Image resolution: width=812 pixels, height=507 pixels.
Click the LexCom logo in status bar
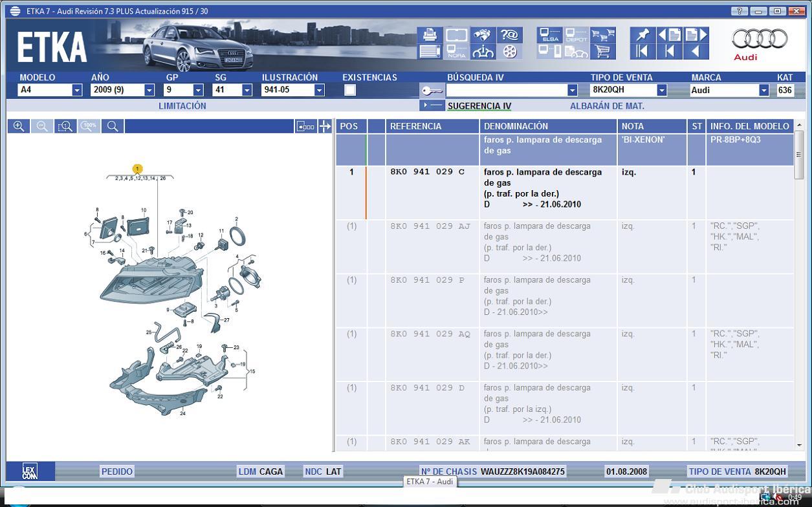click(x=30, y=471)
